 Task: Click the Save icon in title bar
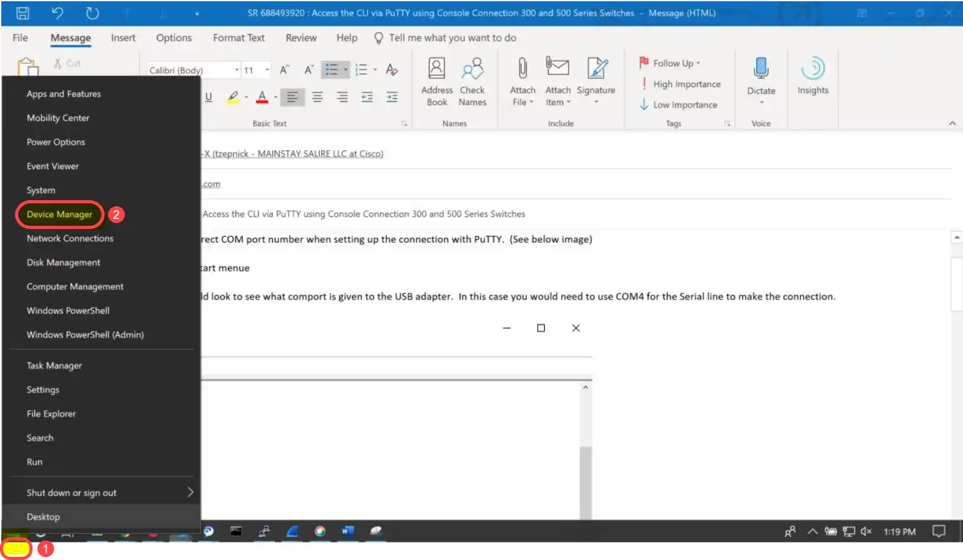tap(23, 13)
